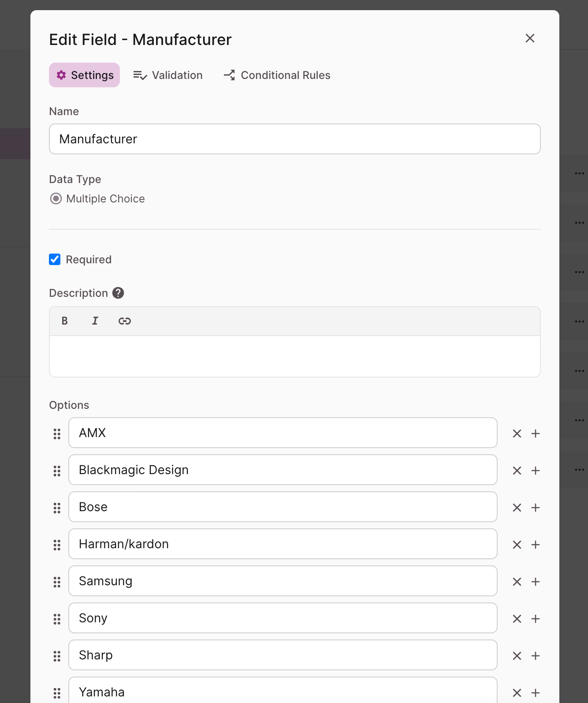This screenshot has width=588, height=703.
Task: Select the Multiple Choice radio button
Action: click(56, 198)
